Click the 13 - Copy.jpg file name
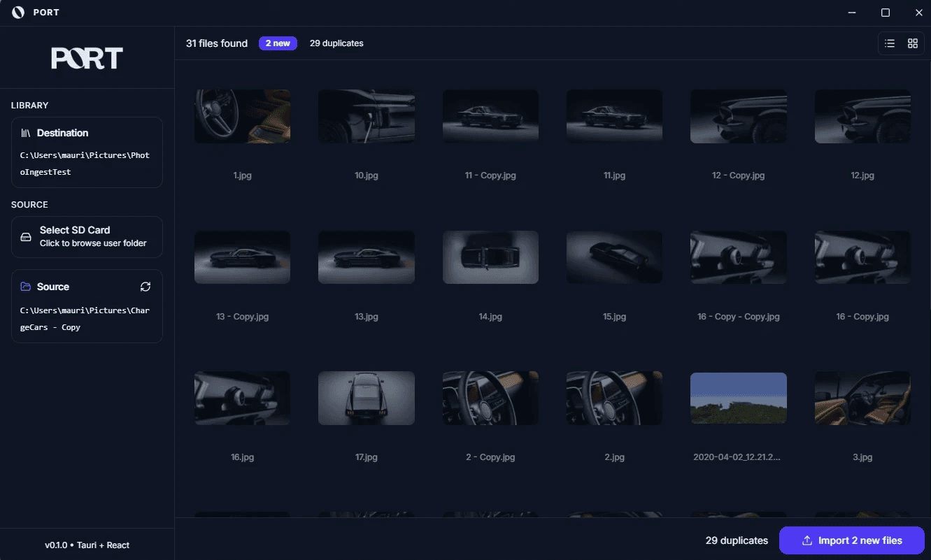931x560 pixels. tap(242, 317)
